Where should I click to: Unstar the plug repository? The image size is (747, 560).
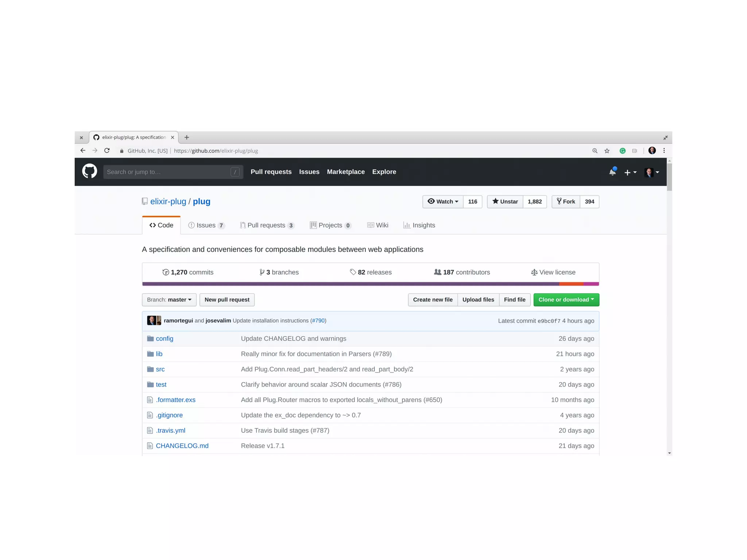(505, 202)
